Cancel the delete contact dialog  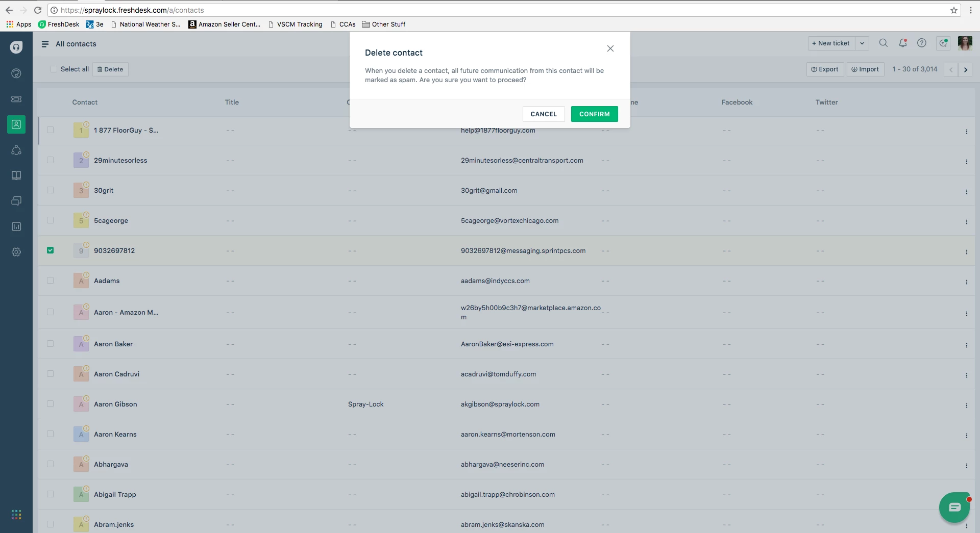tap(544, 114)
